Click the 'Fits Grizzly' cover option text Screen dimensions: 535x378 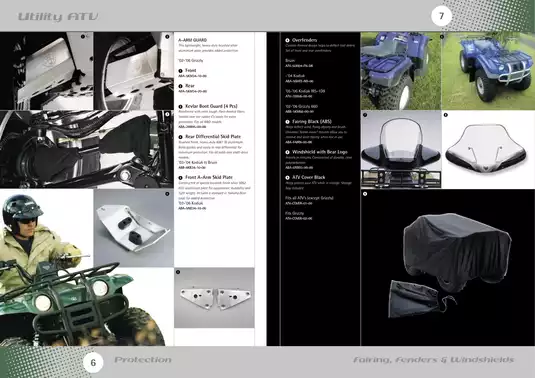(294, 213)
